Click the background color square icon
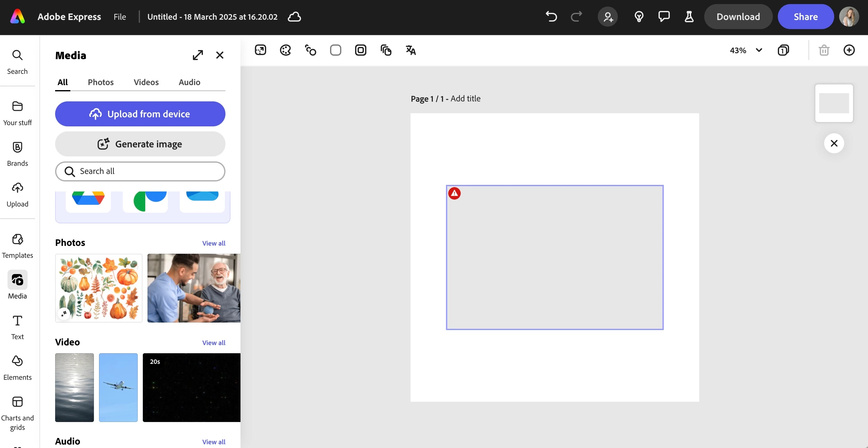 pos(335,50)
